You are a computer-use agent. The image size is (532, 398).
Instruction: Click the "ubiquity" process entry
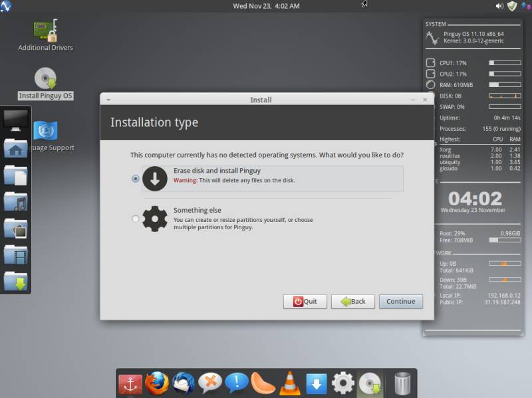[x=450, y=162]
